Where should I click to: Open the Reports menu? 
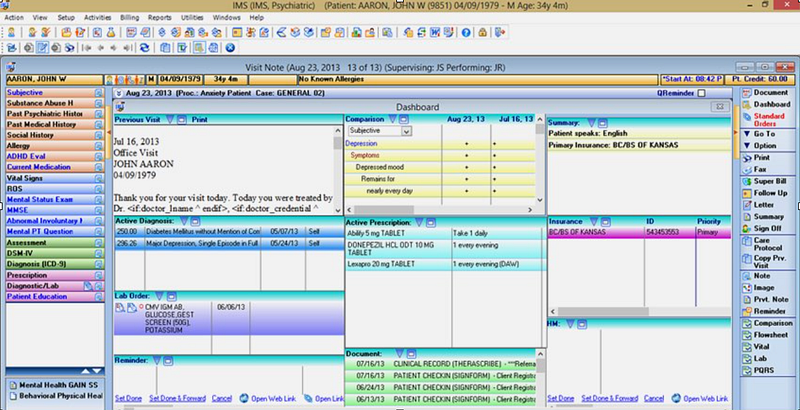tap(160, 17)
